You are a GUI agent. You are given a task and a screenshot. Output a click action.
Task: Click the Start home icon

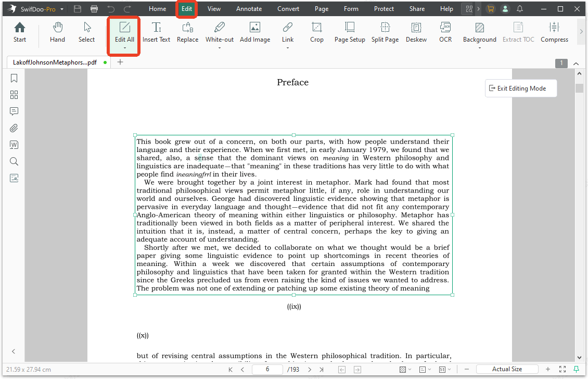pyautogui.click(x=19, y=32)
